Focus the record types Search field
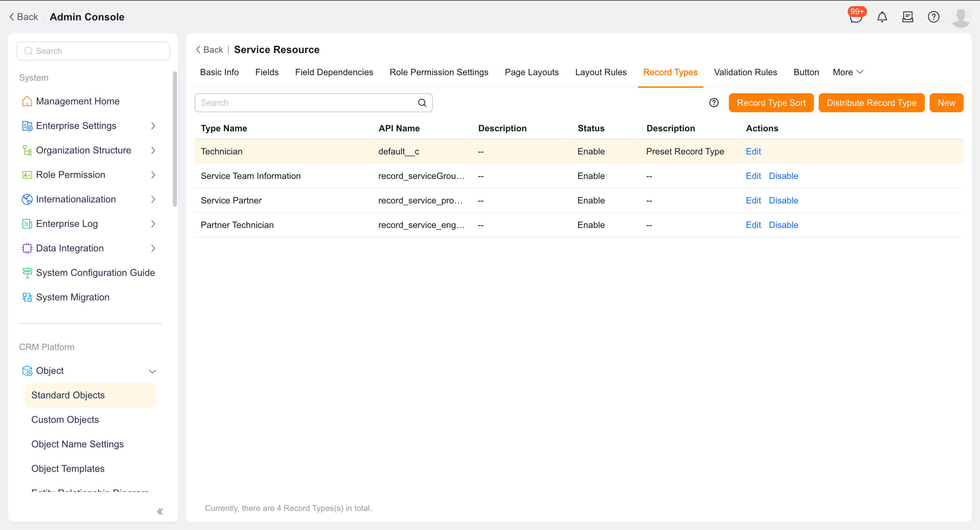 pyautogui.click(x=313, y=103)
